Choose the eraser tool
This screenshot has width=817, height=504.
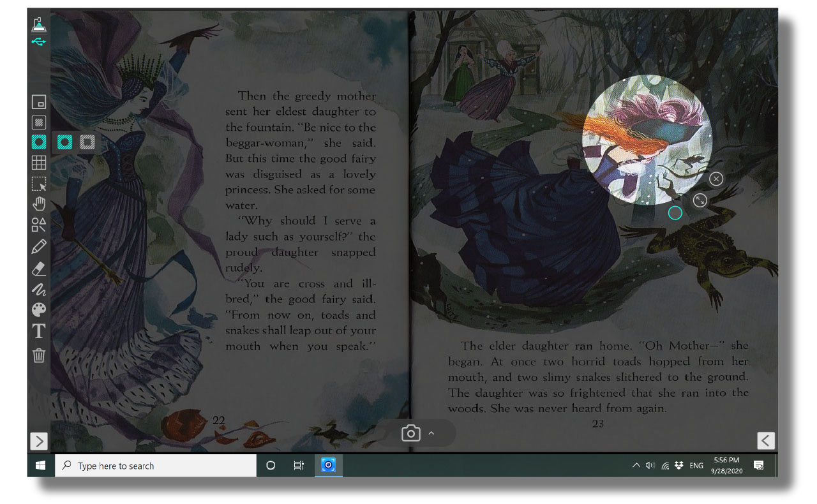(39, 268)
